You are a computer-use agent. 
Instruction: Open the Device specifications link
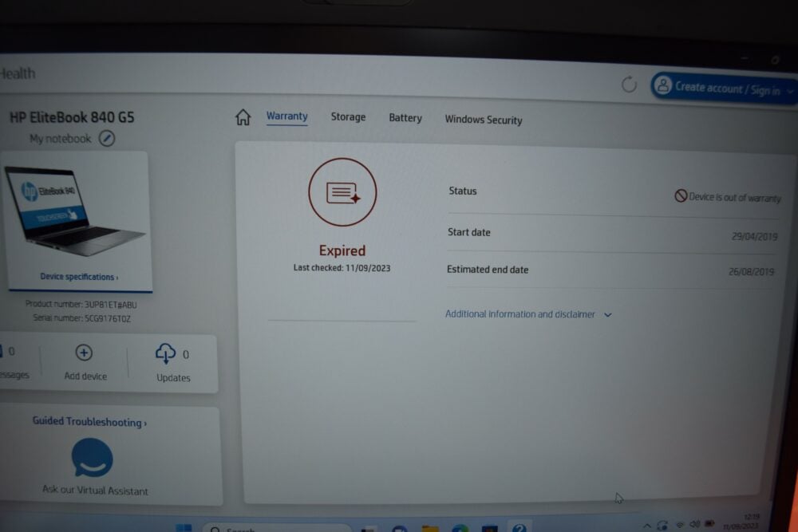[79, 277]
